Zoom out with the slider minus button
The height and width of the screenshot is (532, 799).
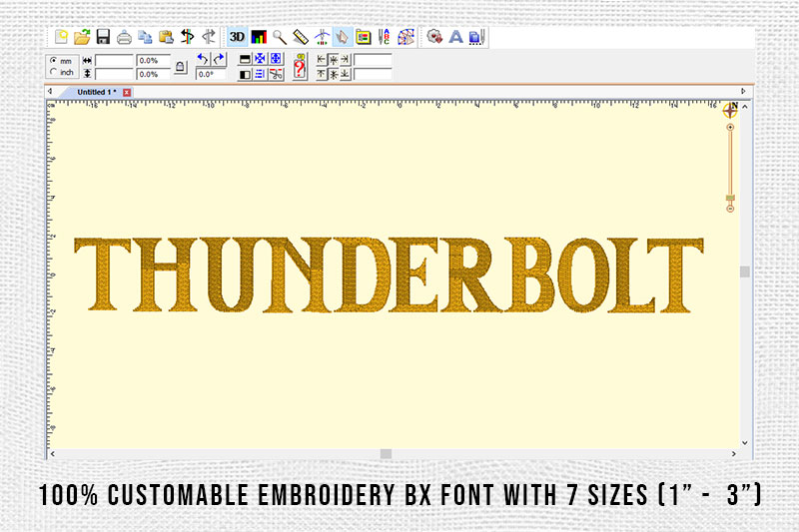coord(730,209)
